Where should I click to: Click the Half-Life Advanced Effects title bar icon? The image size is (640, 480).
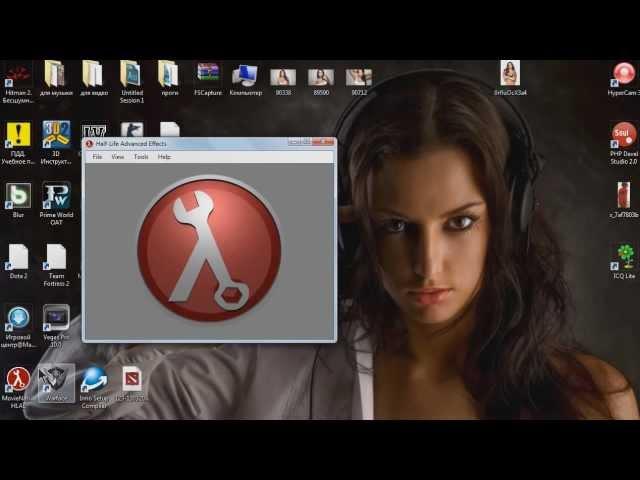(89, 144)
